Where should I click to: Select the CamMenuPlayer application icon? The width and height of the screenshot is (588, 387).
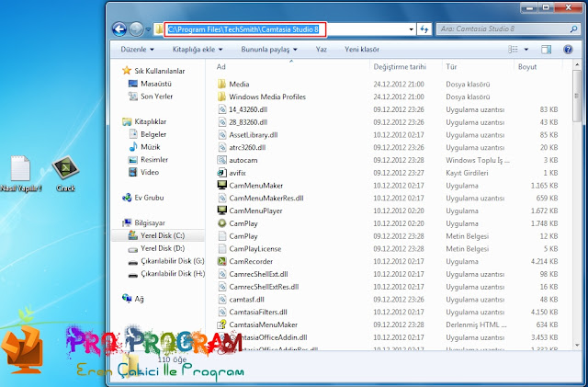222,211
